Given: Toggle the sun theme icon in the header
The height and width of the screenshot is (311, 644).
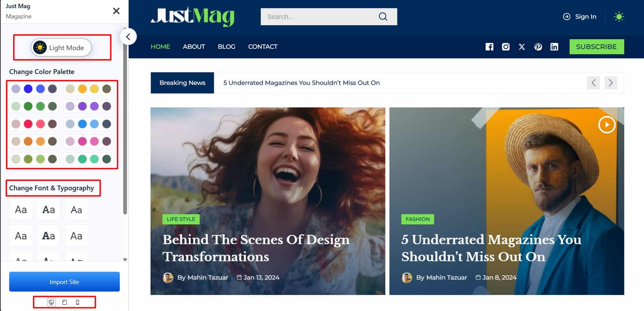Looking at the screenshot, I should 619,17.
